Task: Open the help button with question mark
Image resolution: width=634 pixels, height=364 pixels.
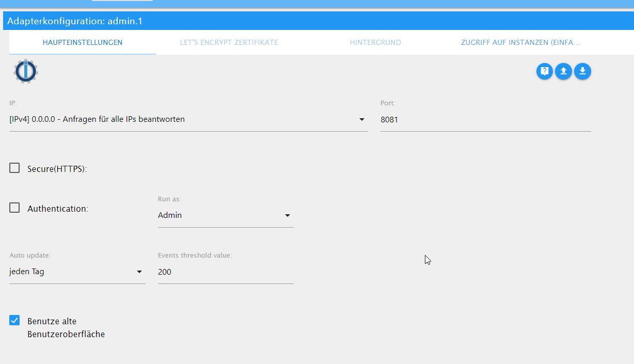Action: point(544,71)
